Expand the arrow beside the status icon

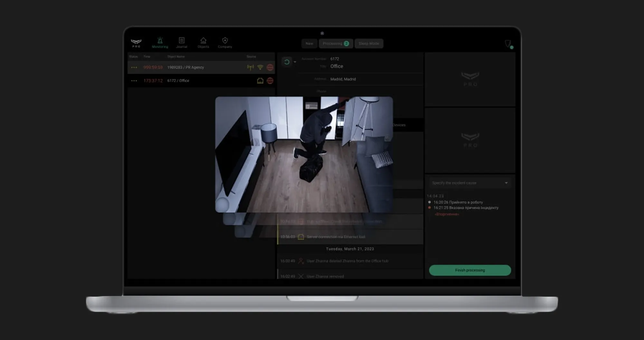[295, 62]
